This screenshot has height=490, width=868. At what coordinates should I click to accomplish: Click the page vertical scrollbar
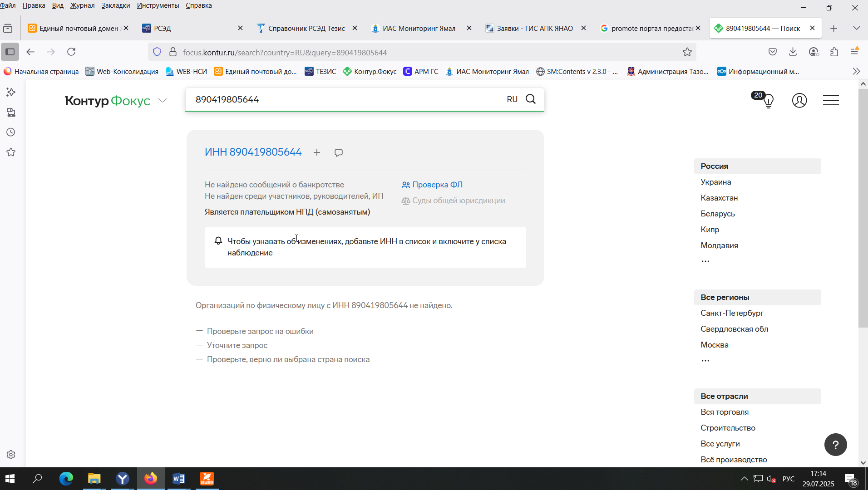tap(863, 208)
